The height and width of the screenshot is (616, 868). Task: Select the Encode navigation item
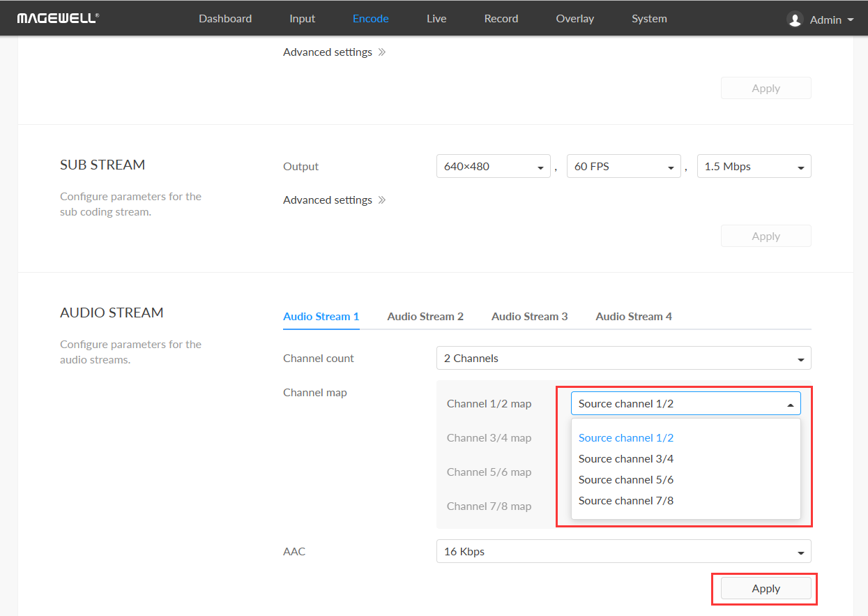[x=371, y=19]
